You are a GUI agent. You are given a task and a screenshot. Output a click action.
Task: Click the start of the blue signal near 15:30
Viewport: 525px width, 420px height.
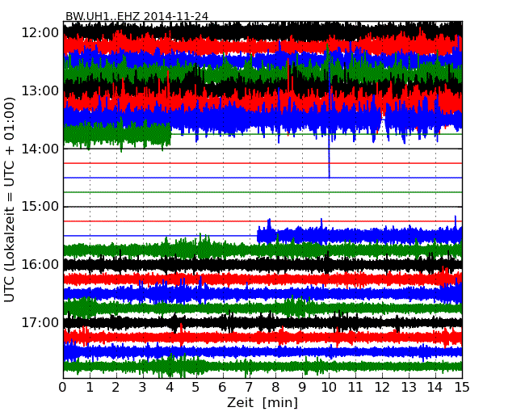coord(258,235)
